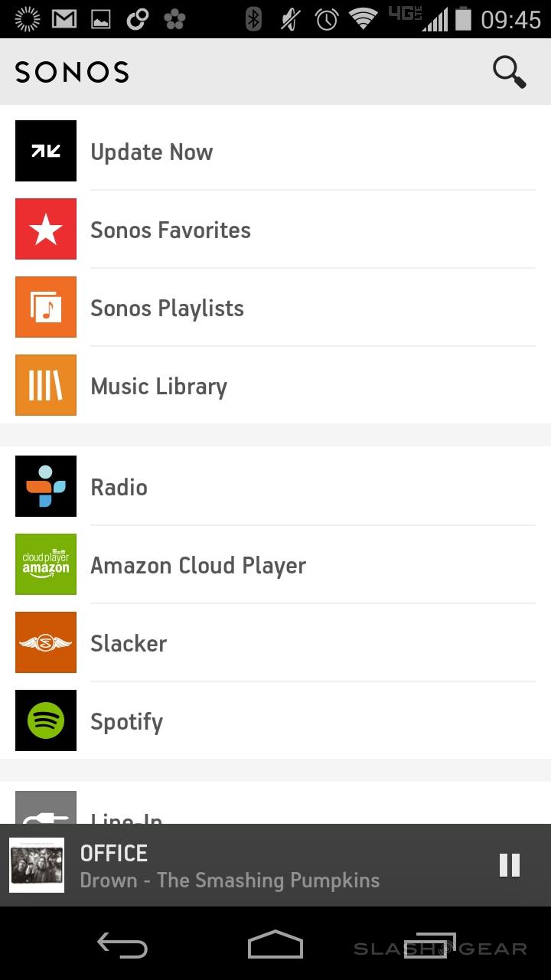
Task: Tap the green Spotify logo icon
Action: pos(46,720)
